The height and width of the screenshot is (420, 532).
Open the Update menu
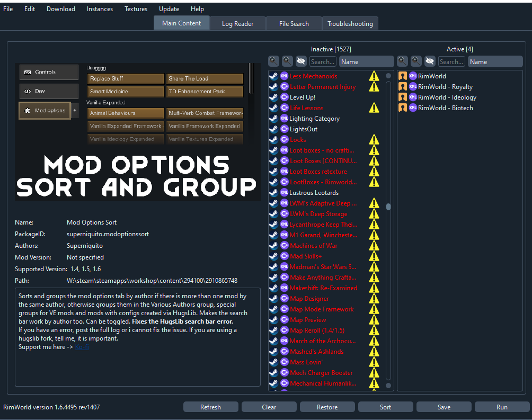tap(169, 9)
